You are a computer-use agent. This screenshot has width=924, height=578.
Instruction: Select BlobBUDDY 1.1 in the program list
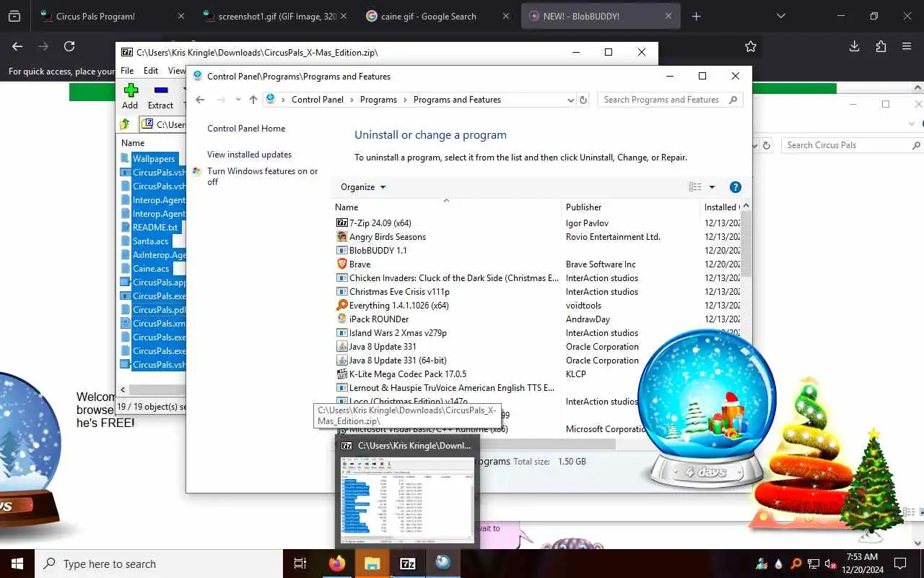click(x=378, y=251)
